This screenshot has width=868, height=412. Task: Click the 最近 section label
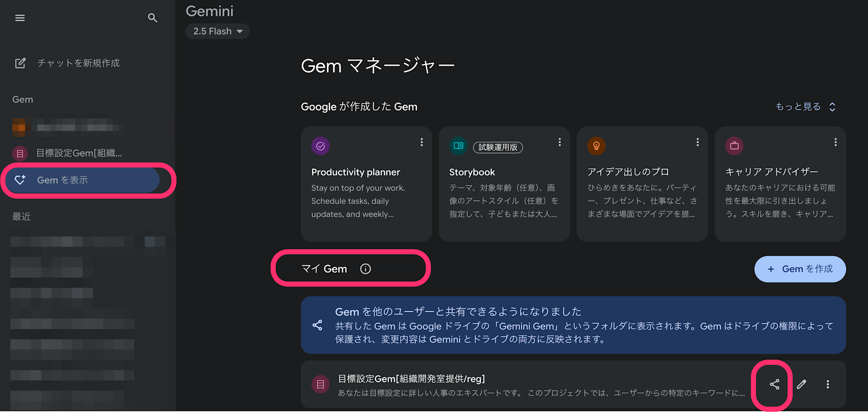point(21,216)
